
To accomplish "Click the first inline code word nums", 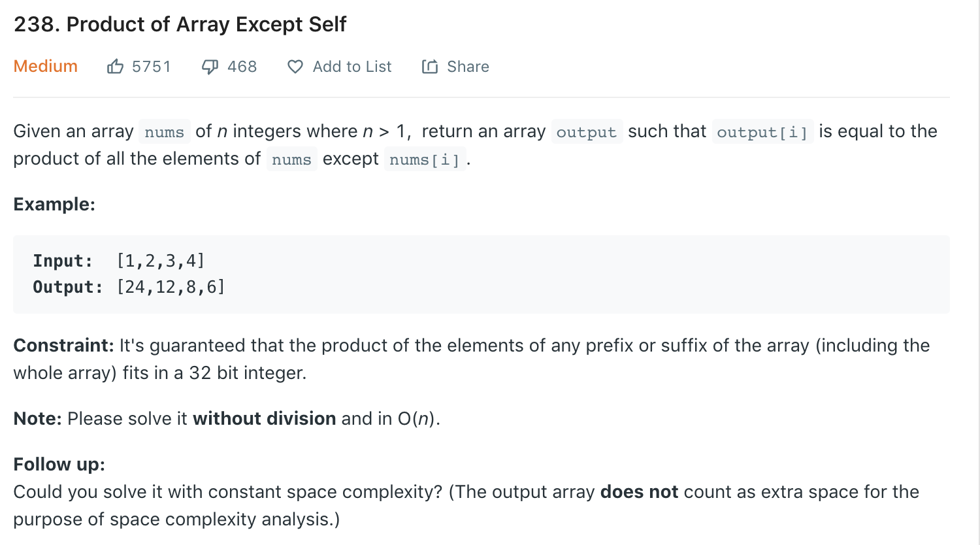I will pyautogui.click(x=165, y=132).
